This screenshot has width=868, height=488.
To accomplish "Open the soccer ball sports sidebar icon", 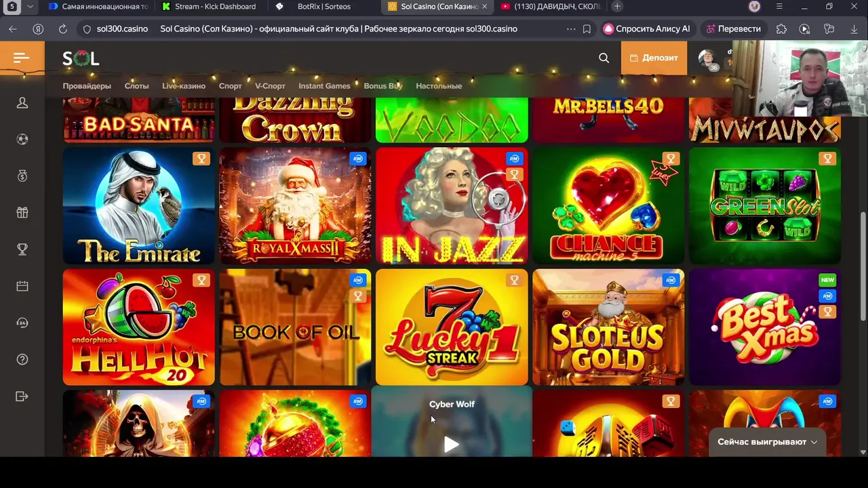I will click(x=22, y=139).
